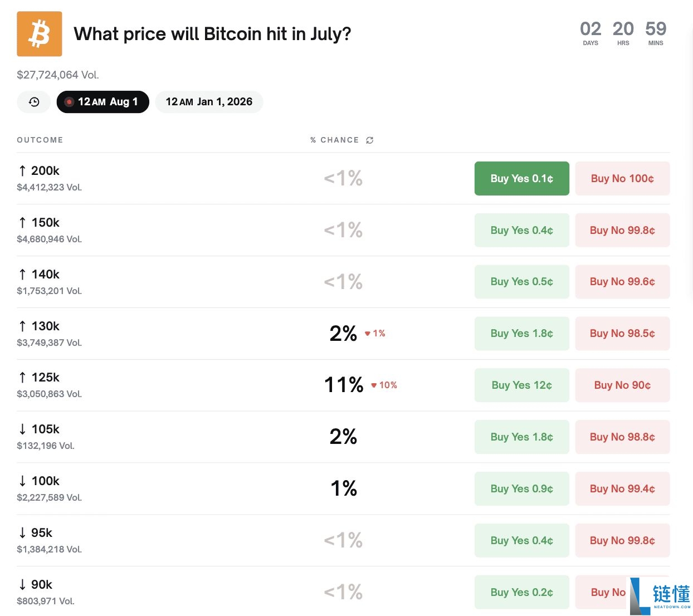
Task: Select the 12 AM Aug 1 tab
Action: coord(103,102)
